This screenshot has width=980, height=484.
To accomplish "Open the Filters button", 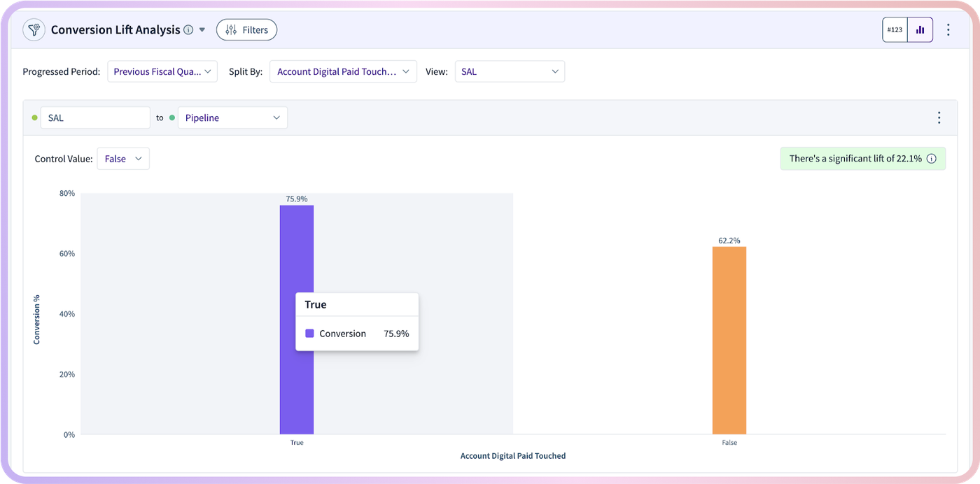I will [x=246, y=30].
